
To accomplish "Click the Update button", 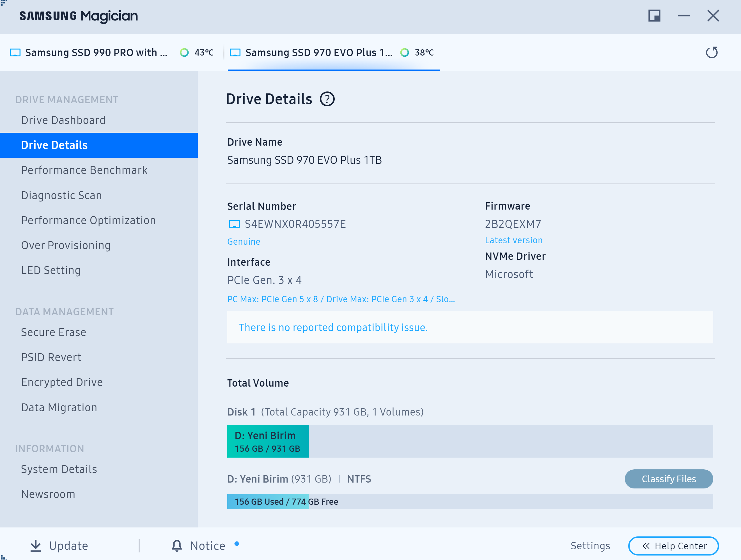I will [x=59, y=546].
